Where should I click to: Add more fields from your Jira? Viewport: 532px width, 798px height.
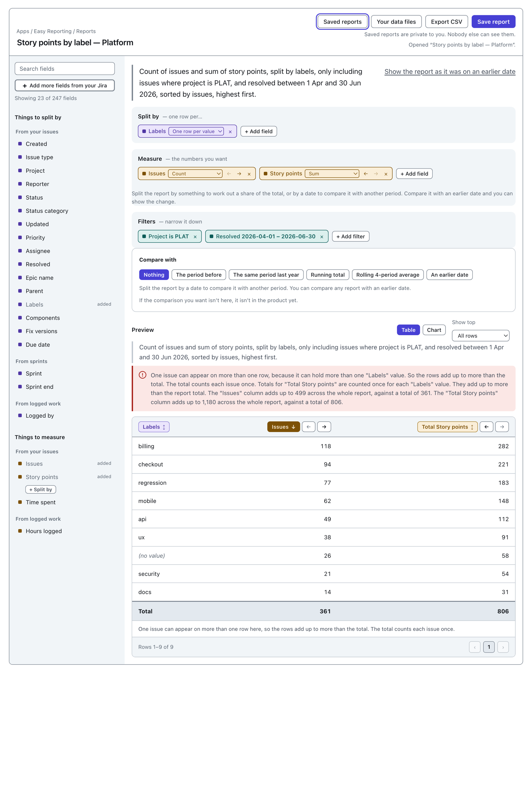(x=65, y=85)
